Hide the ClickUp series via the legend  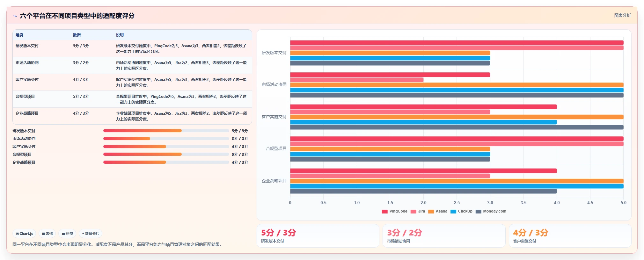[461, 211]
